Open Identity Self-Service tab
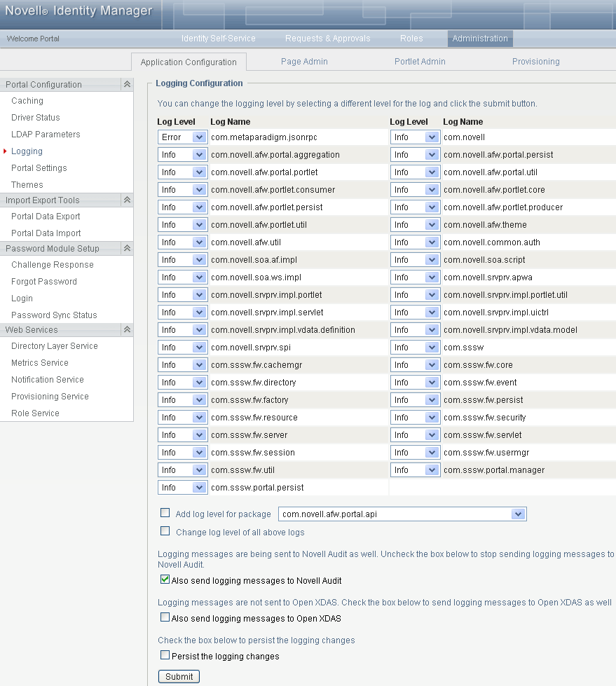The image size is (616, 686). coord(219,39)
